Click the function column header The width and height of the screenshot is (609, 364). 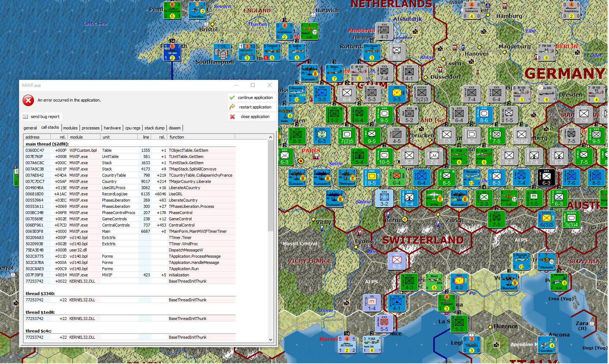(x=176, y=137)
